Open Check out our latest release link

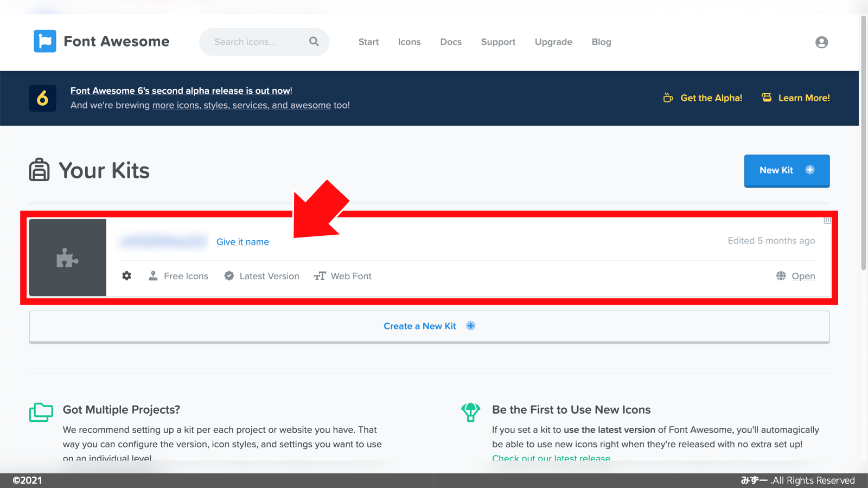tap(551, 458)
